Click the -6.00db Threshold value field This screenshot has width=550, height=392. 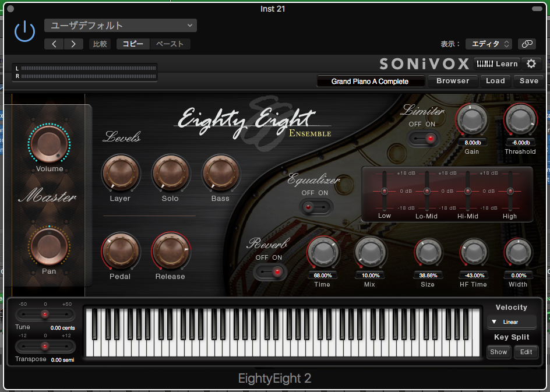pos(520,143)
